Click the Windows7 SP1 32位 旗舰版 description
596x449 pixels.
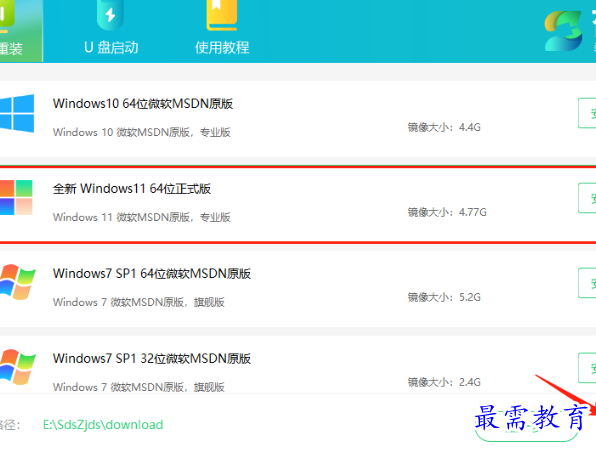coord(139,387)
